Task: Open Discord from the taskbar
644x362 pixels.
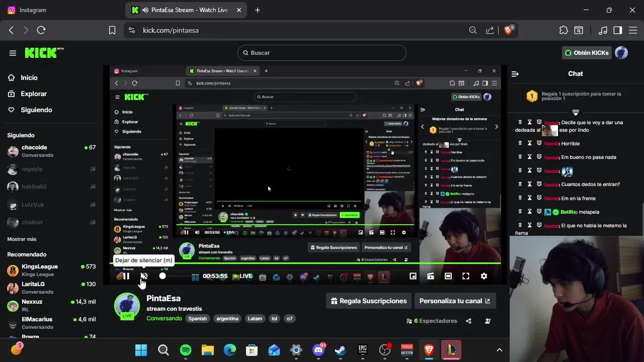Action: 318,350
